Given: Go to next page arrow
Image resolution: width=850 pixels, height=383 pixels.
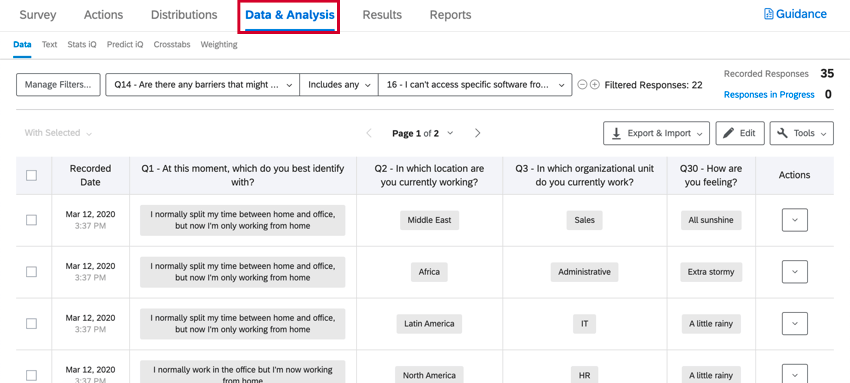Looking at the screenshot, I should 478,133.
